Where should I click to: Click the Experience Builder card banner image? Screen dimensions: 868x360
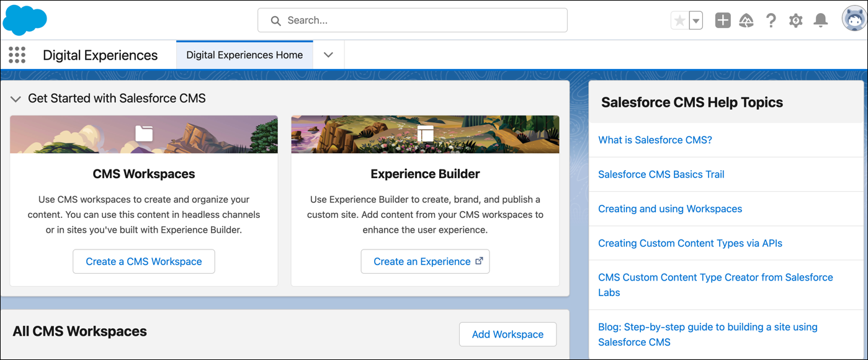pyautogui.click(x=425, y=134)
